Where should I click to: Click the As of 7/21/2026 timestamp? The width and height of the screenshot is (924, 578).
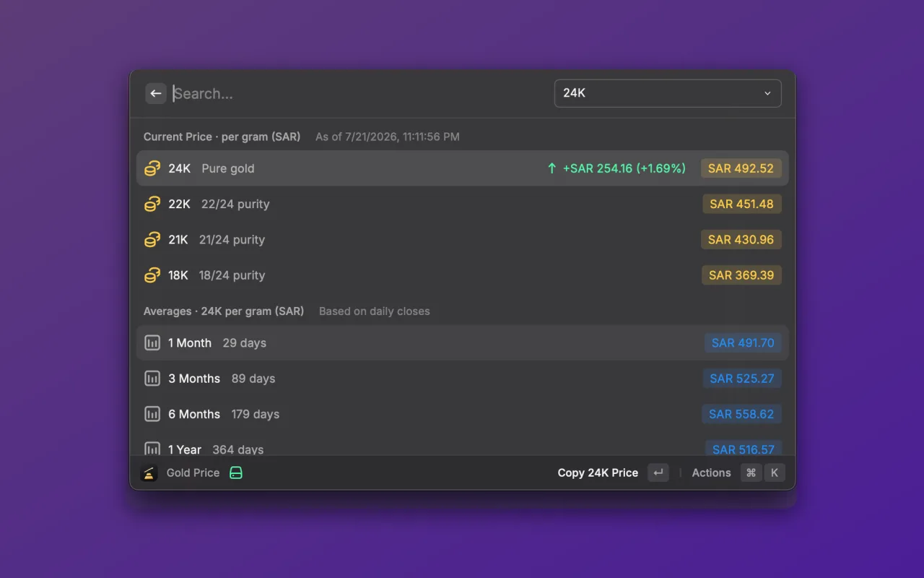(388, 137)
